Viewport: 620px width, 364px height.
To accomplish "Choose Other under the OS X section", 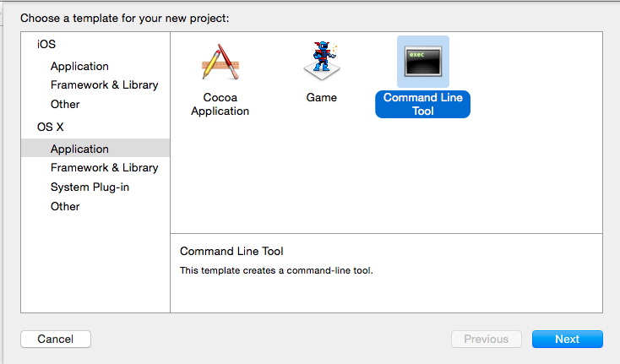I will (x=65, y=206).
